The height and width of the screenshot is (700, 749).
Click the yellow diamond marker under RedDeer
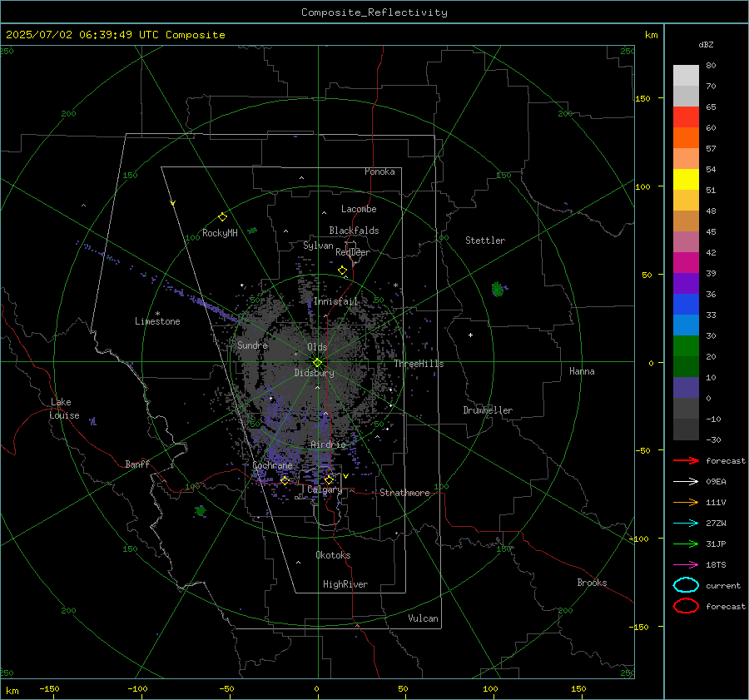tap(342, 271)
